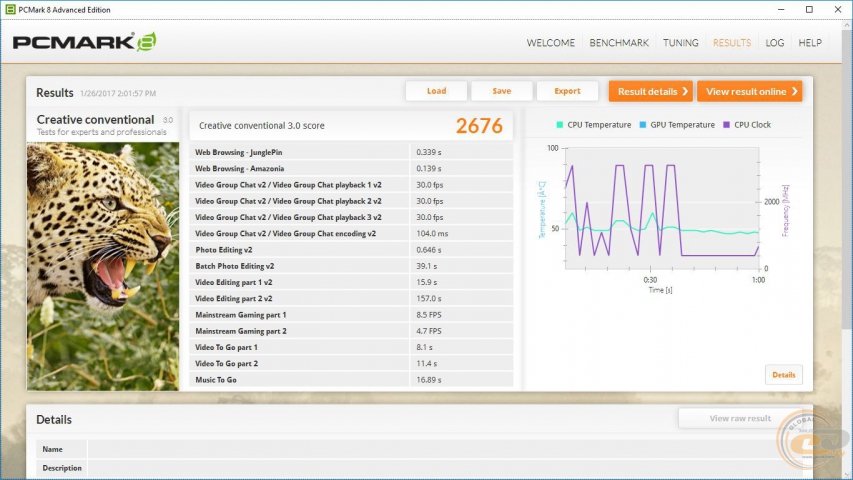Screen dimensions: 853x480
Task: Export the benchmark result
Action: click(x=567, y=91)
